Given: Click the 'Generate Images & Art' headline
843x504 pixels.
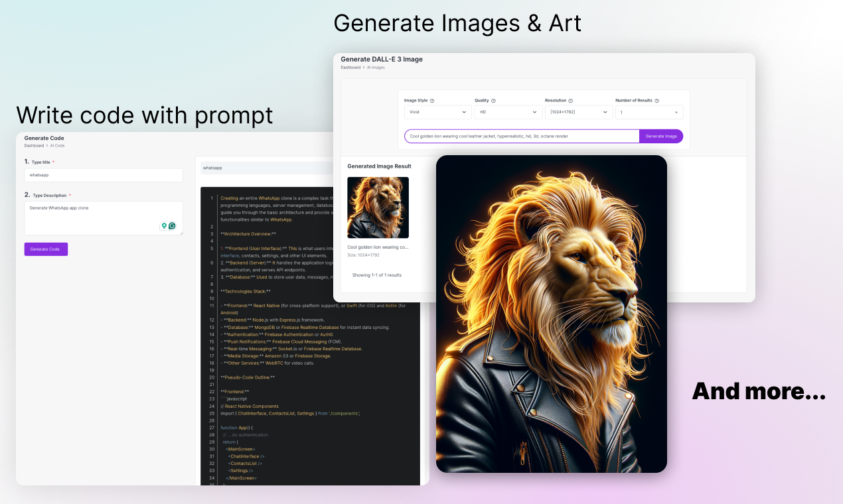Looking at the screenshot, I should [457, 23].
